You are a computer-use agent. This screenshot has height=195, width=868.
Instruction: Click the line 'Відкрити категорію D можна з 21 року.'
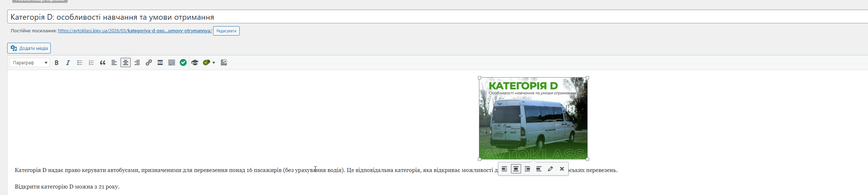click(x=67, y=187)
